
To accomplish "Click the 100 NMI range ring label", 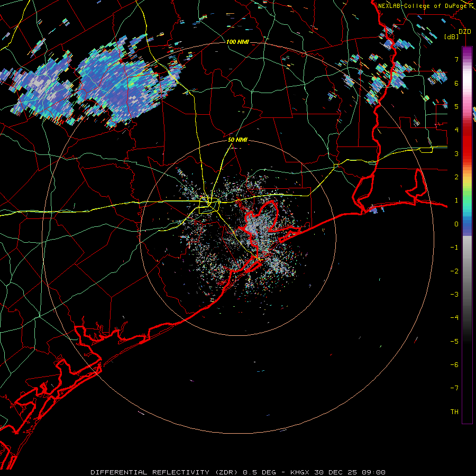I will [237, 42].
